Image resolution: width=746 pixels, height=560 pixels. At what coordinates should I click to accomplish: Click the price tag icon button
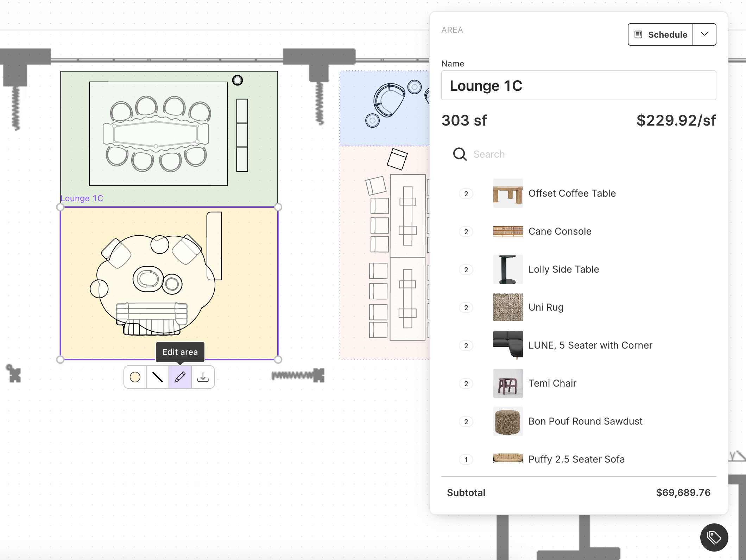(x=714, y=537)
